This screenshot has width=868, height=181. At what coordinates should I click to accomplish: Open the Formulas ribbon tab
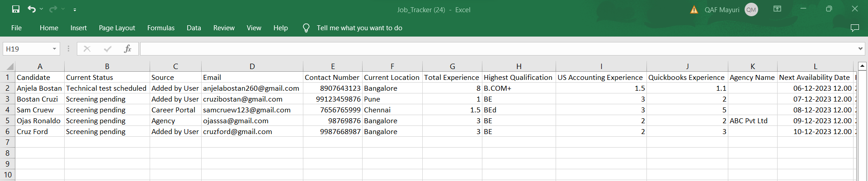[160, 28]
